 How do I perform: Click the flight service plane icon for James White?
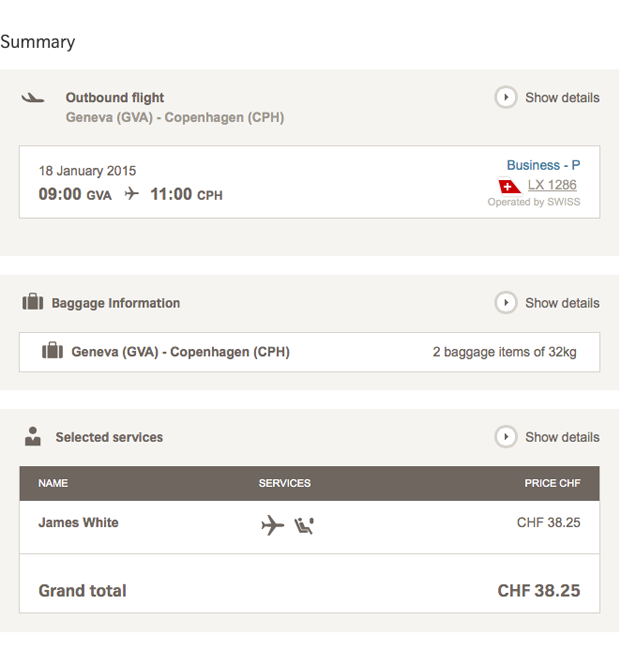[x=273, y=525]
